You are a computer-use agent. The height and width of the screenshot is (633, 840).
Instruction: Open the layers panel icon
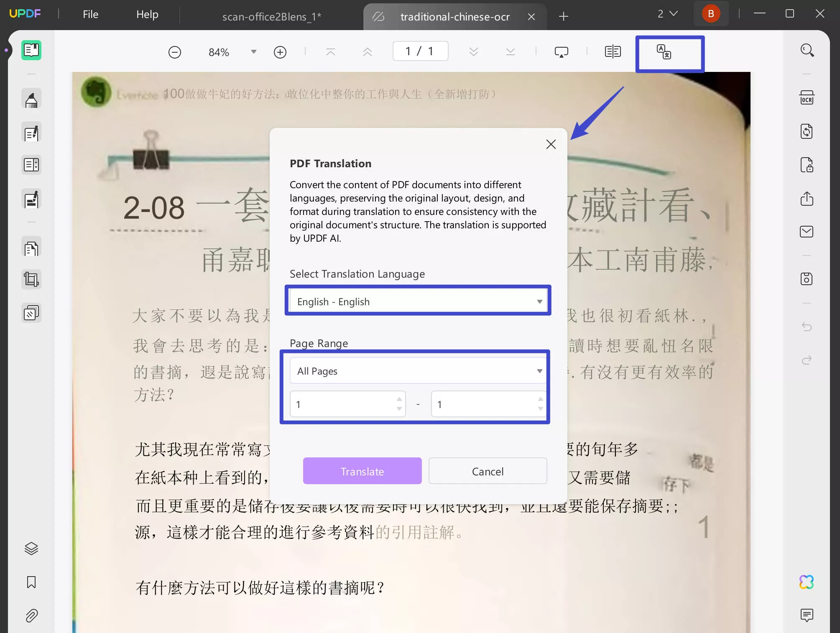(x=31, y=548)
